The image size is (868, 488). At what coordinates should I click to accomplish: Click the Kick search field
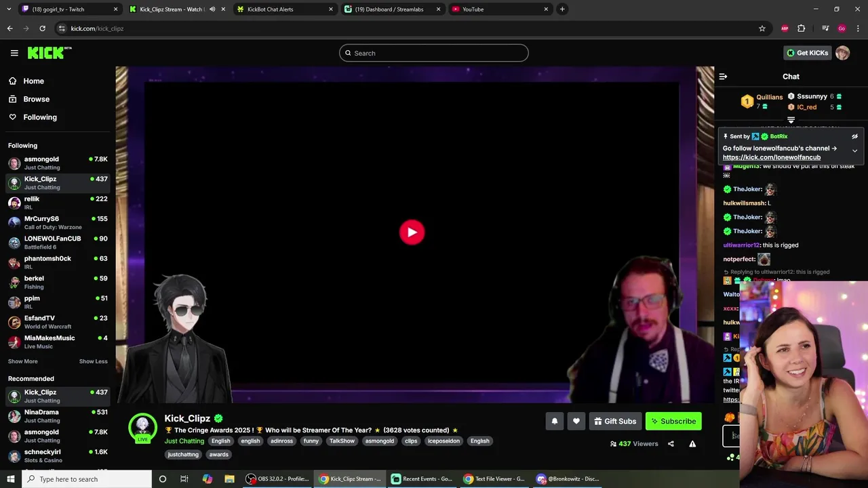coord(434,53)
